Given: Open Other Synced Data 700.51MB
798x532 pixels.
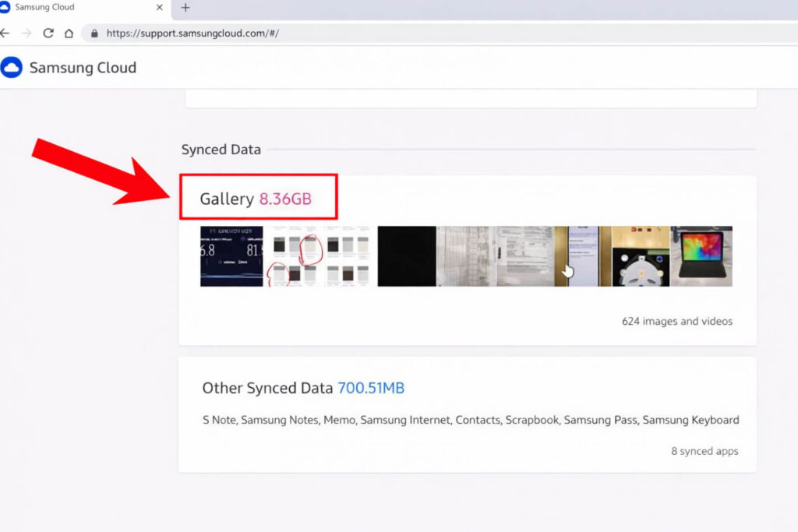Looking at the screenshot, I should point(303,388).
